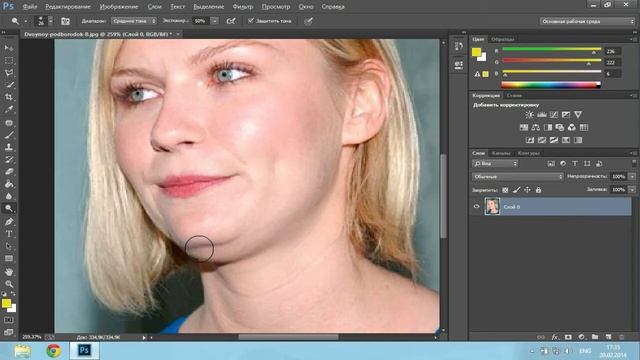Image resolution: width=640 pixels, height=360 pixels.
Task: Add a Levels adjustment
Action: click(x=542, y=115)
